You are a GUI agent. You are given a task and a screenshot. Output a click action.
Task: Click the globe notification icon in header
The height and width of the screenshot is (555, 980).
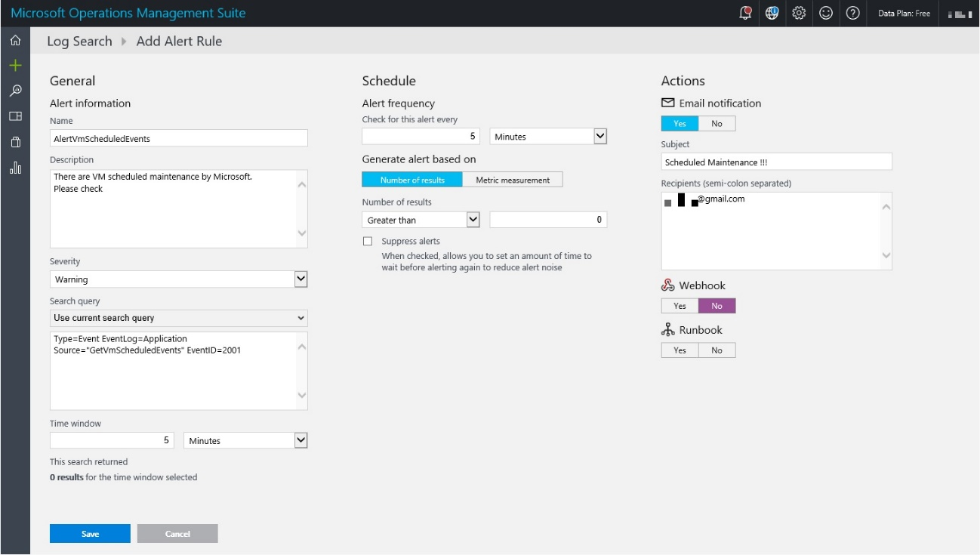[772, 13]
